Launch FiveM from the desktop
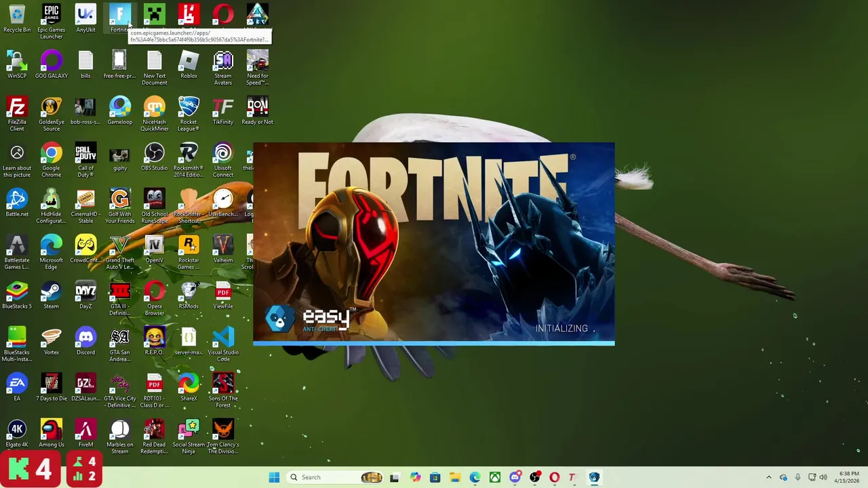 tap(85, 433)
